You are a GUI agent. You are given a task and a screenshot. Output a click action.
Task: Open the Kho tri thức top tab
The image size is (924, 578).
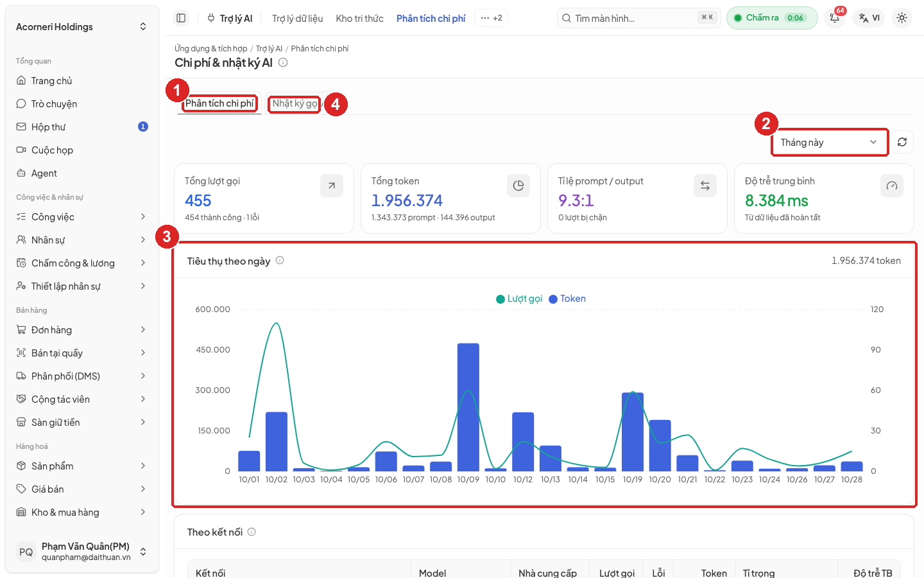pos(359,19)
